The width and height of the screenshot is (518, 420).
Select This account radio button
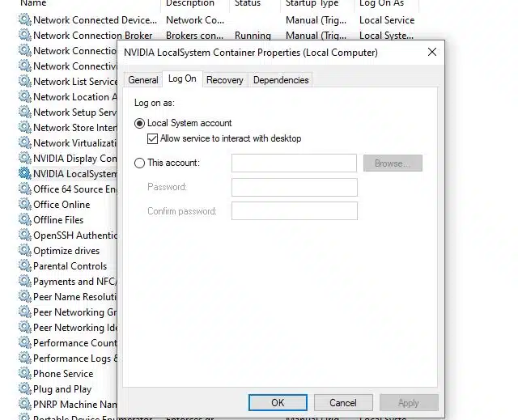click(139, 163)
